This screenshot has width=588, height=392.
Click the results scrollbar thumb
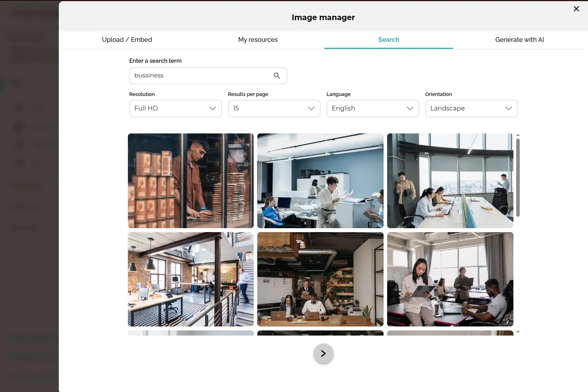518,178
